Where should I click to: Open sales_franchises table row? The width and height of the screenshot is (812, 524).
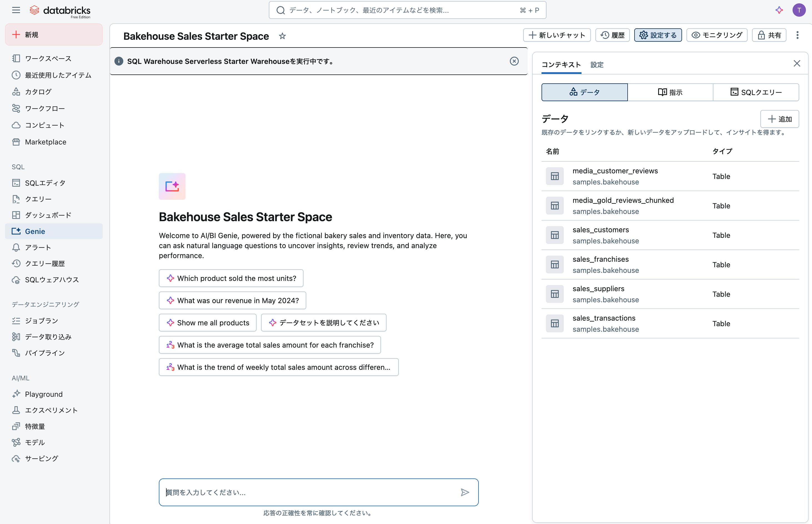pyautogui.click(x=670, y=265)
